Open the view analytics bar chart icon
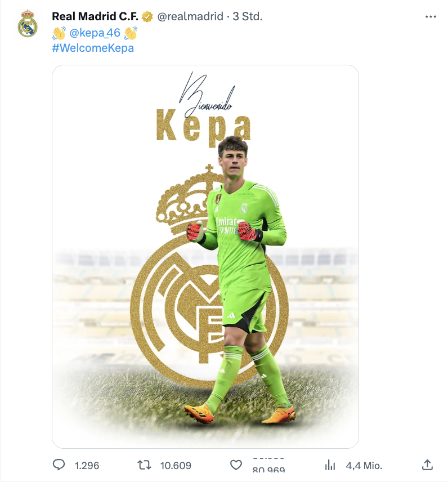448x482 pixels. tap(330, 465)
